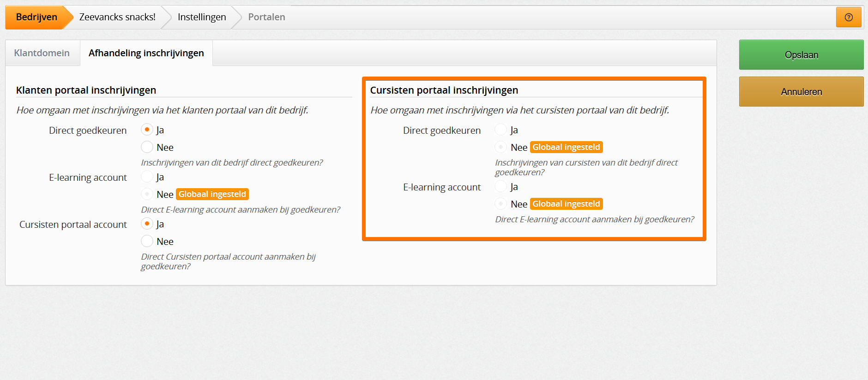Image resolution: width=868 pixels, height=380 pixels.
Task: Select Nee for Cursisten portaal account
Action: tap(147, 241)
